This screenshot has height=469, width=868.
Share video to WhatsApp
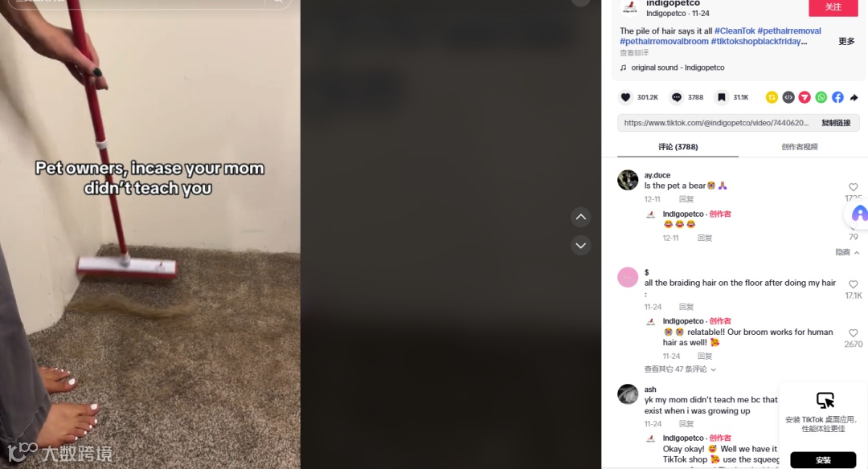point(821,97)
